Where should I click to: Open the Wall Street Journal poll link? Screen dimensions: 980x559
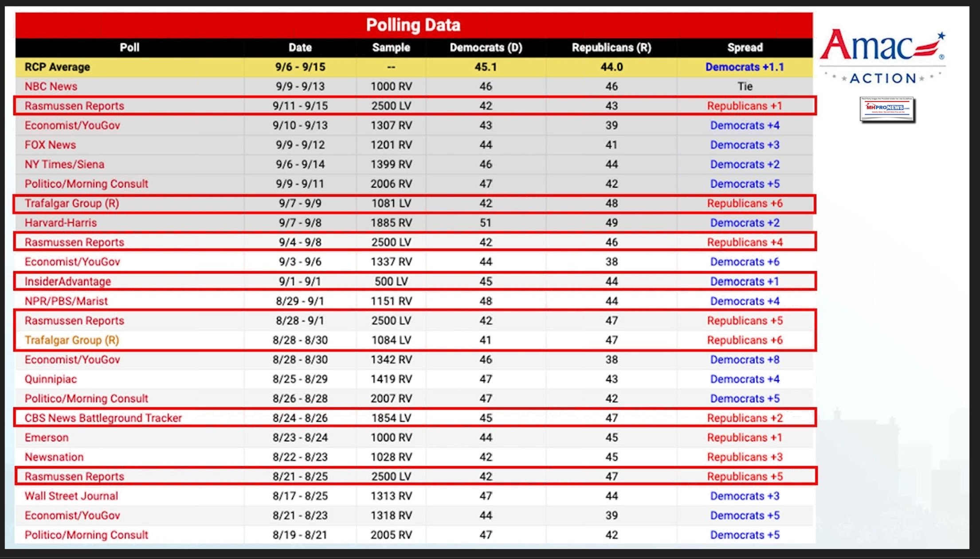click(x=71, y=496)
